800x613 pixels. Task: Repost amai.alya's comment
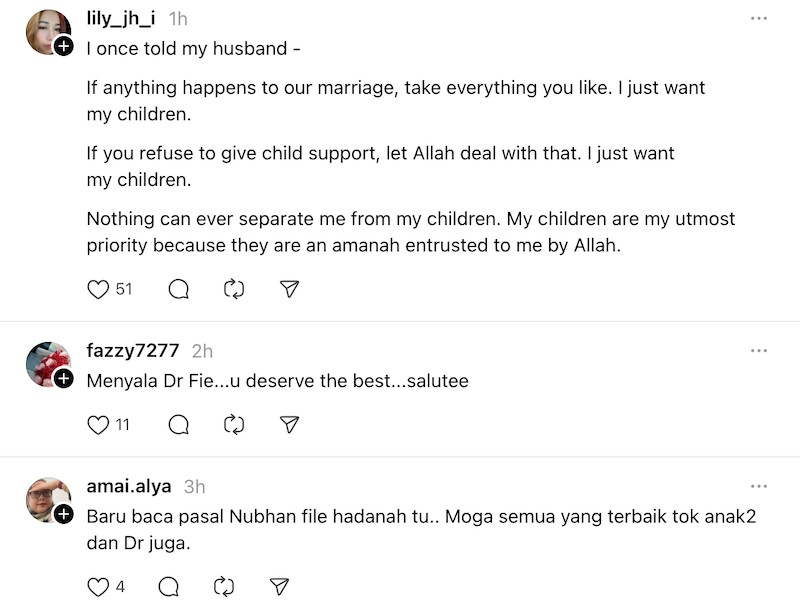224,586
